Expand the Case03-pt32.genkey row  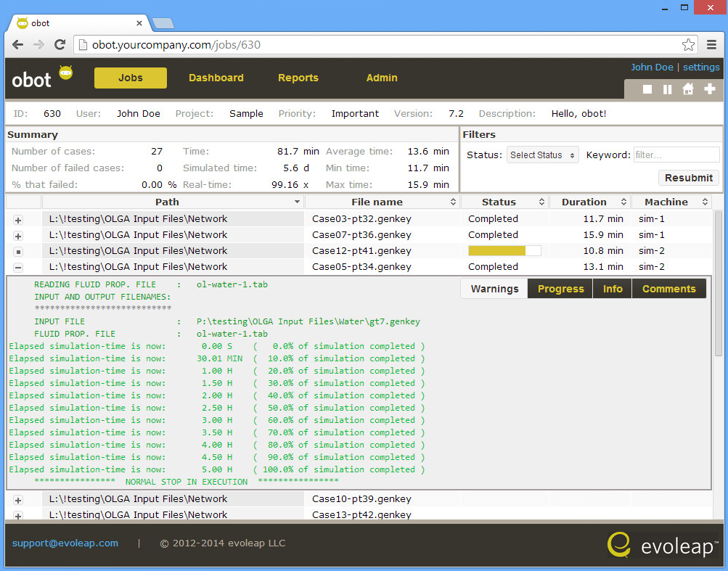tap(18, 220)
